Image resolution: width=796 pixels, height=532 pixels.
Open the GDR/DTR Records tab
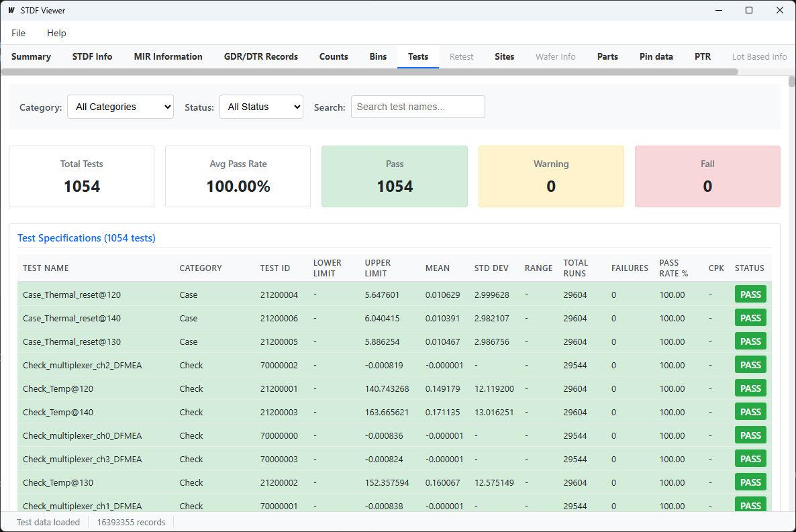[260, 57]
